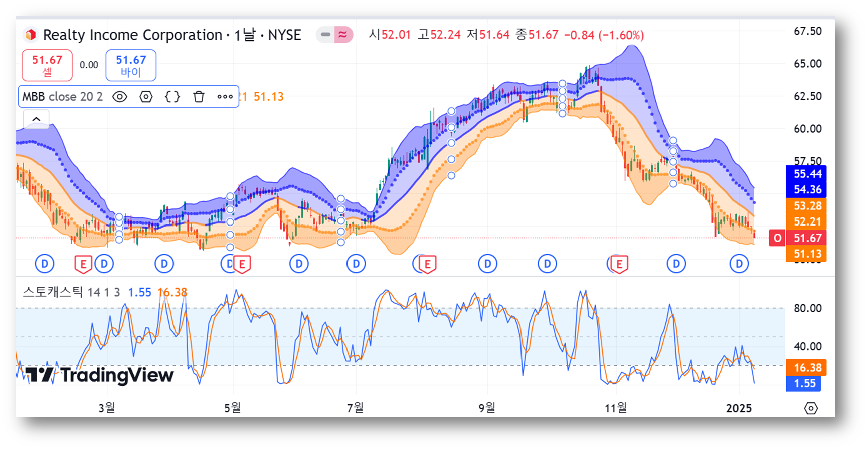Click the 65.00 price scale label
The height and width of the screenshot is (450, 868).
807,64
